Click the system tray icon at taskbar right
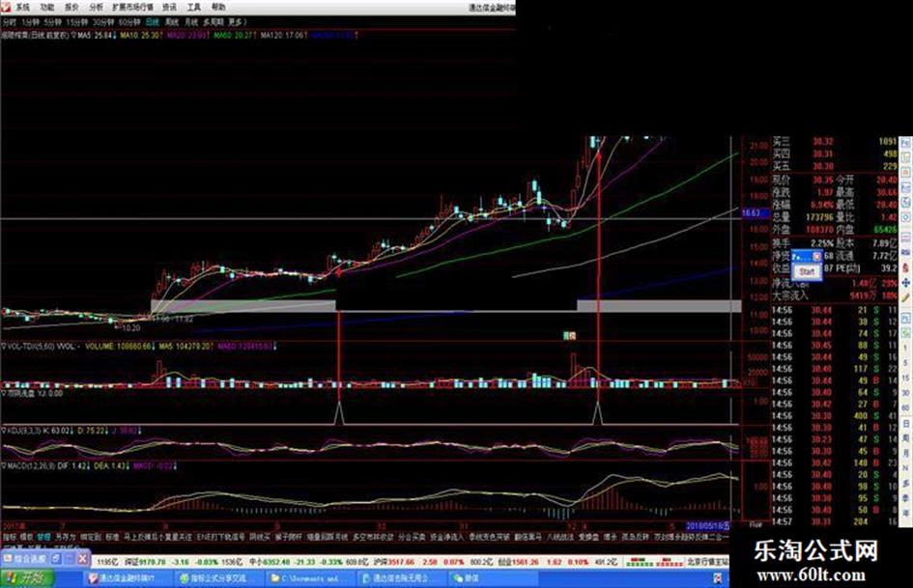 719,578
